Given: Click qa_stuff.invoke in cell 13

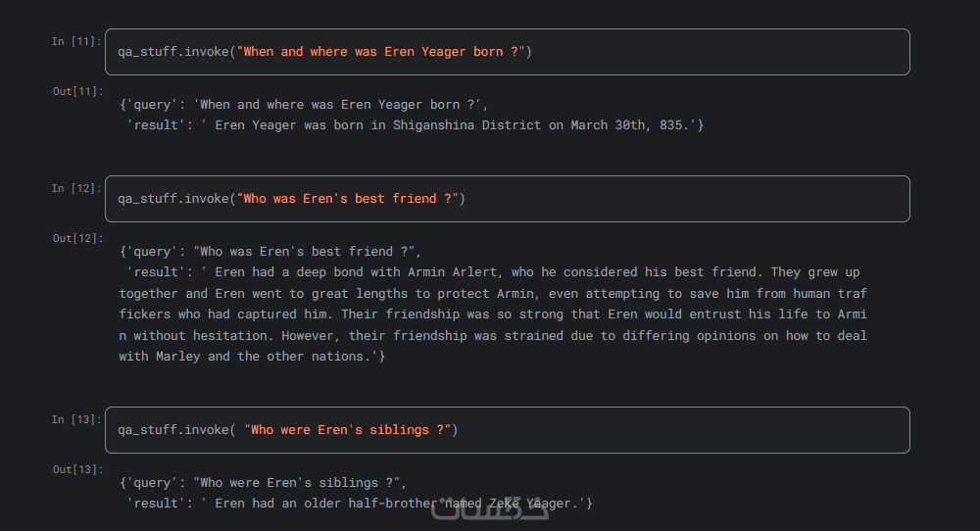Looking at the screenshot, I should click(x=172, y=430).
